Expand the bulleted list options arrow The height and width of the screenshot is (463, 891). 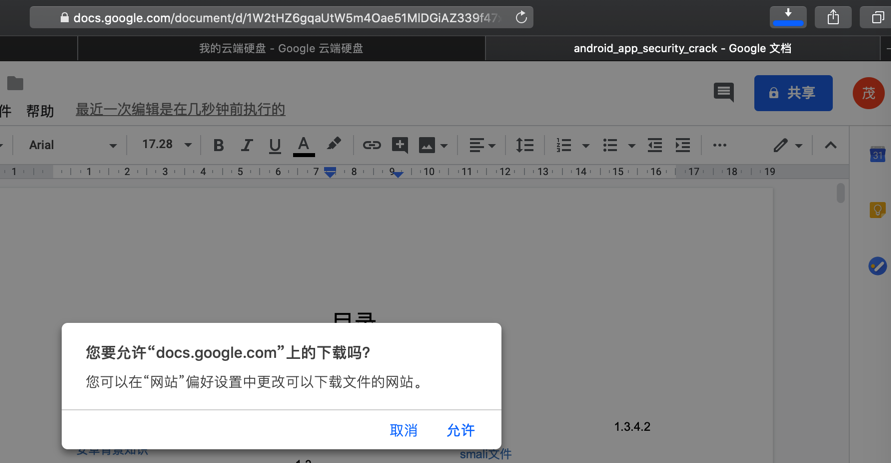point(632,146)
